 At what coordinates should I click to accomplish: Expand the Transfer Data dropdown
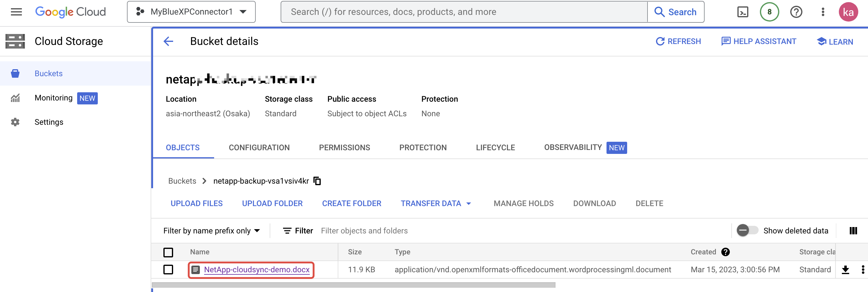click(436, 203)
